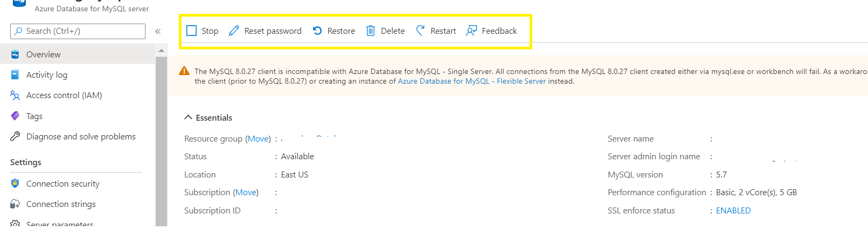This screenshot has height=237, width=868.
Task: Click the Connection strings icon
Action: [x=15, y=204]
